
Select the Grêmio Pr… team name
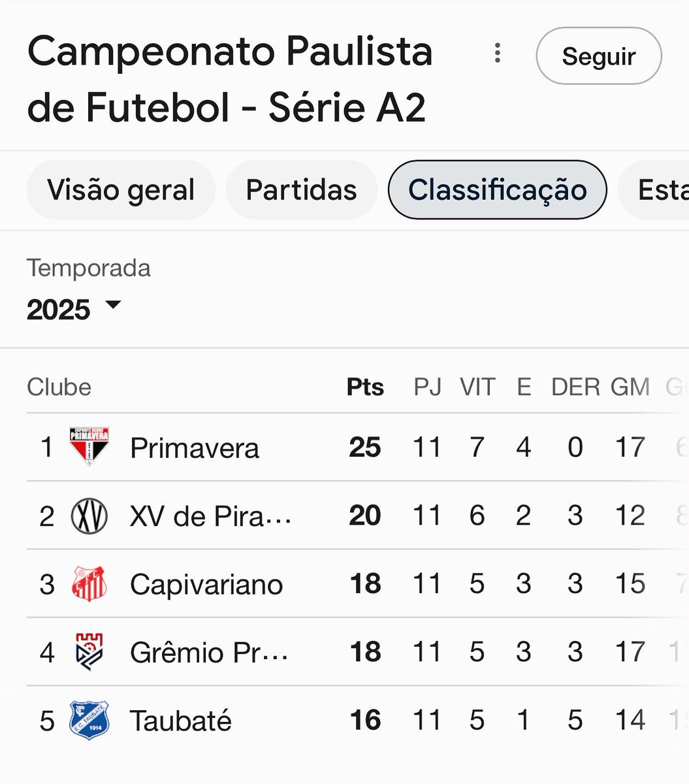[x=208, y=652]
